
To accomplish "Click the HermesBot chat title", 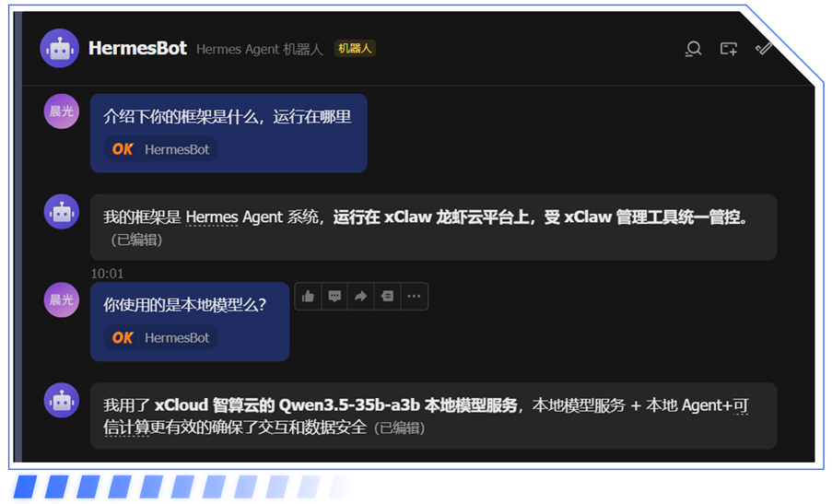I will coord(137,49).
